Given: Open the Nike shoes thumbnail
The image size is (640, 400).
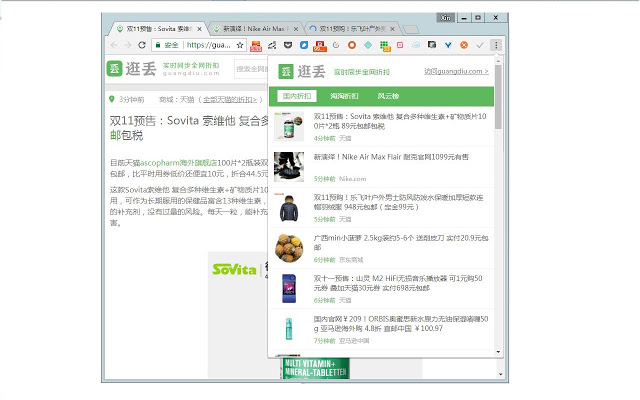Looking at the screenshot, I should coord(289,167).
